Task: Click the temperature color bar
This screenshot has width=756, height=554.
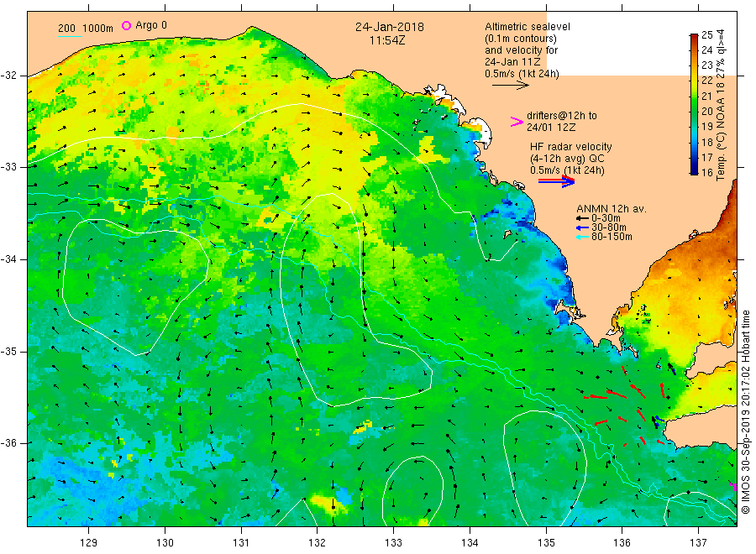Action: tap(694, 104)
